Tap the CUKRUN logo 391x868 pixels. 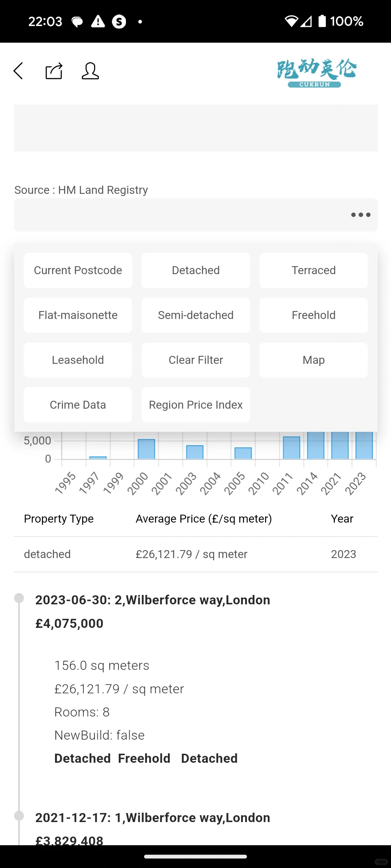click(x=316, y=73)
